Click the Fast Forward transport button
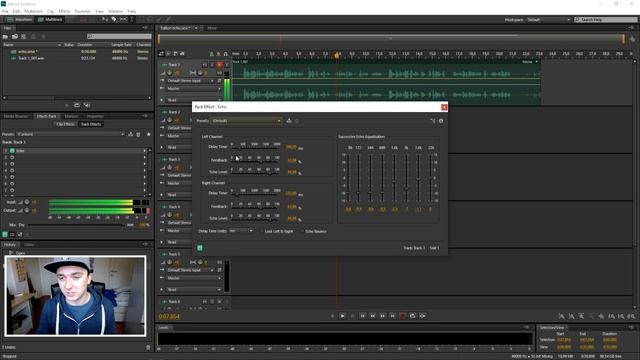The width and height of the screenshot is (640, 360). click(382, 316)
